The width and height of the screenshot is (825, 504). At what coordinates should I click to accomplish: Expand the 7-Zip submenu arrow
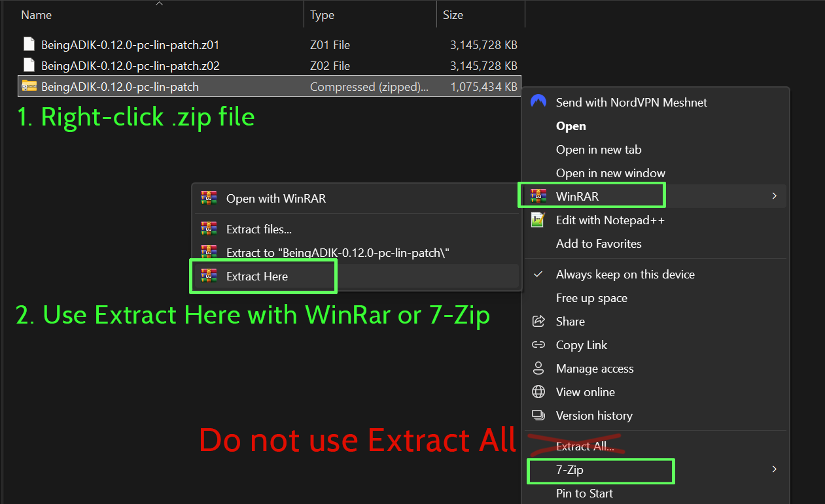coord(775,469)
